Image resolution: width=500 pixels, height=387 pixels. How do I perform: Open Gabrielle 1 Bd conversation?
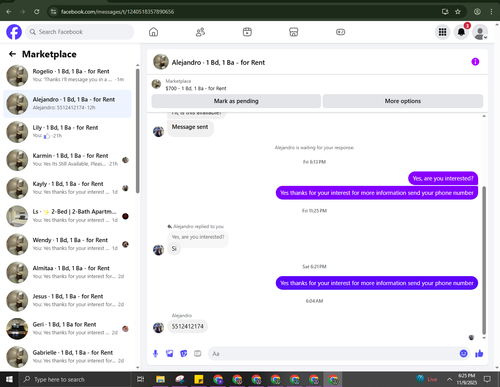[x=67, y=357]
